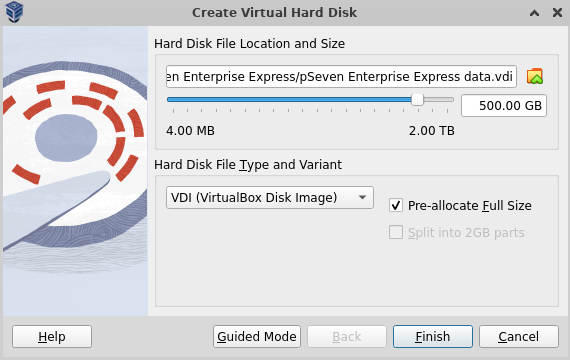Click the disk size slider handle
This screenshot has height=360, width=570.
coord(417,99)
